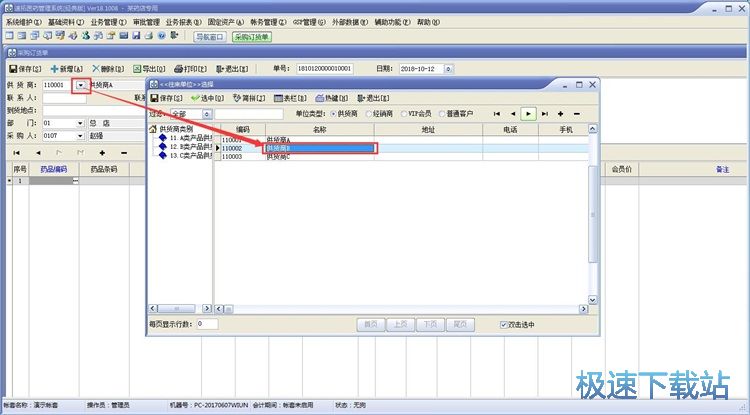This screenshot has height=415, width=750.
Task: Click the 首页 paging button
Action: point(371,325)
